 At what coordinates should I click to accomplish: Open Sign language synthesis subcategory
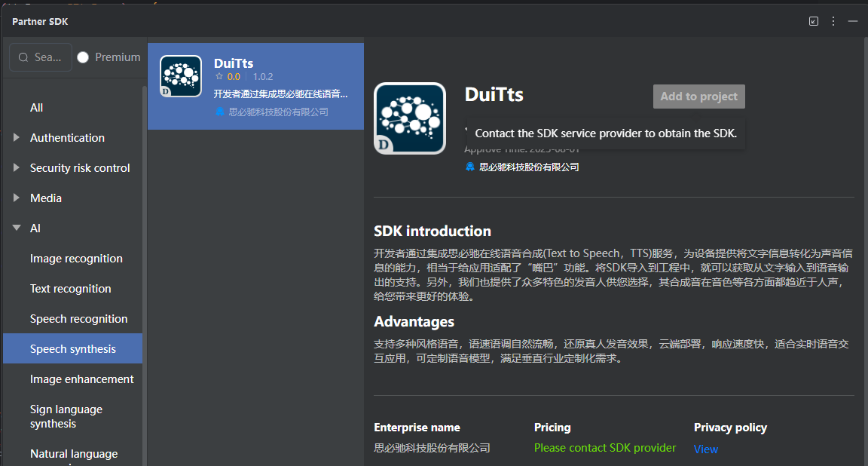[x=66, y=416]
